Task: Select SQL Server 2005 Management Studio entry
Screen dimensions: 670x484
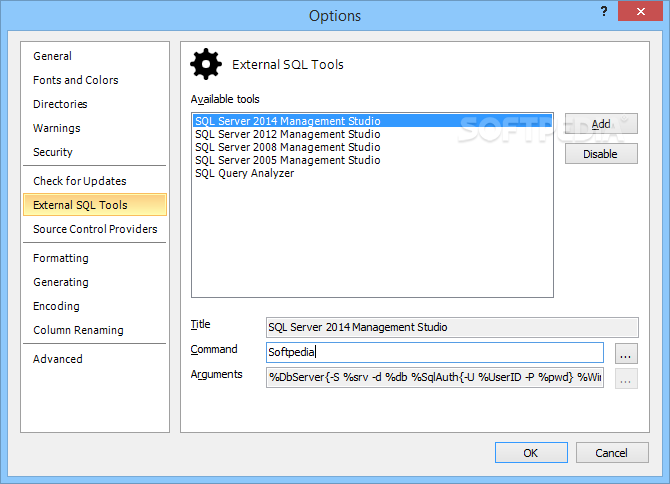Action: [x=288, y=160]
